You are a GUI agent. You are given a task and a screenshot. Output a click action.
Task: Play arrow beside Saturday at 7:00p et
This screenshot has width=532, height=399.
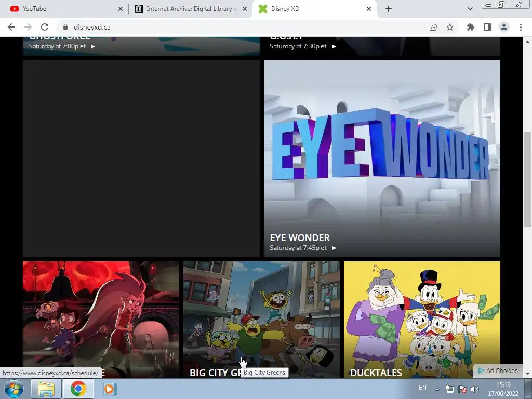[92, 46]
